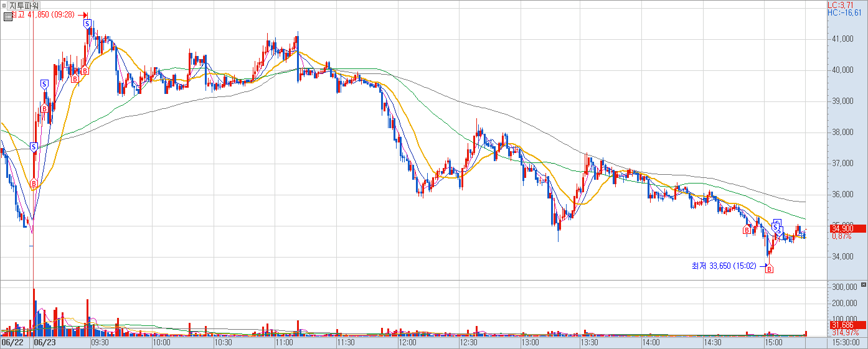Image resolution: width=868 pixels, height=349 pixels.
Task: Click the red 31,686 volume tag
Action: coord(847,325)
